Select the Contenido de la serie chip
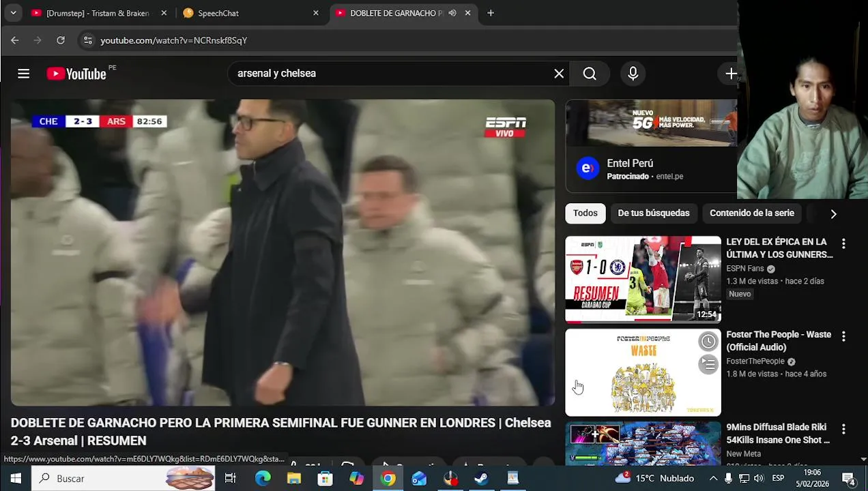 tap(752, 213)
